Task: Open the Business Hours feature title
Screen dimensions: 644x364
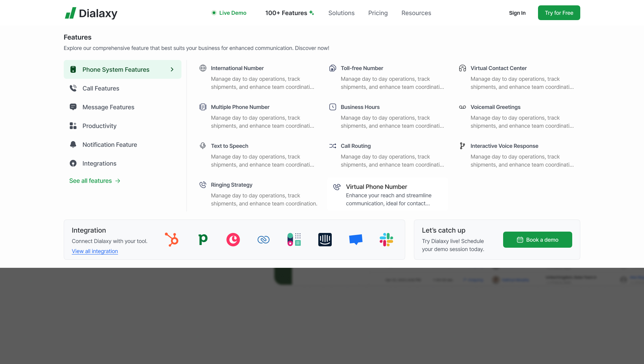Action: [360, 107]
